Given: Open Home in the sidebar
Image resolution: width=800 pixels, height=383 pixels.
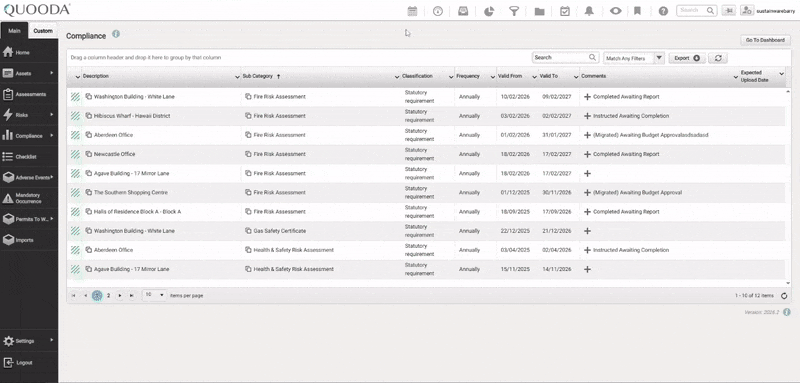Looking at the screenshot, I should [x=29, y=53].
